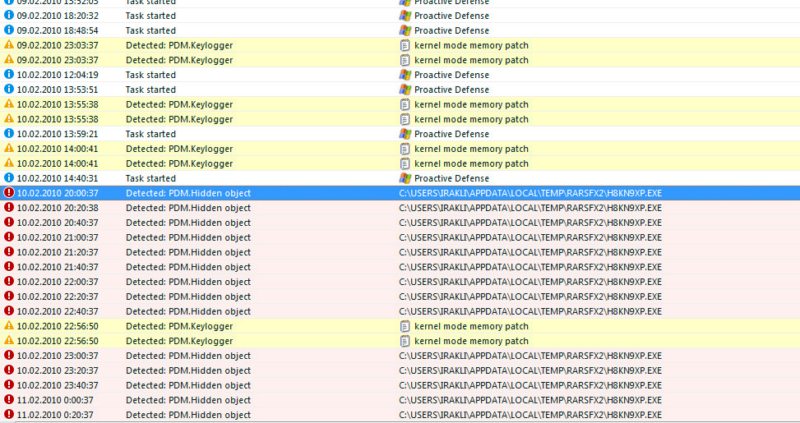This screenshot has width=800, height=423.
Task: Click the H8KN9XP.EXE path in the 20:00:37 row
Action: (531, 193)
